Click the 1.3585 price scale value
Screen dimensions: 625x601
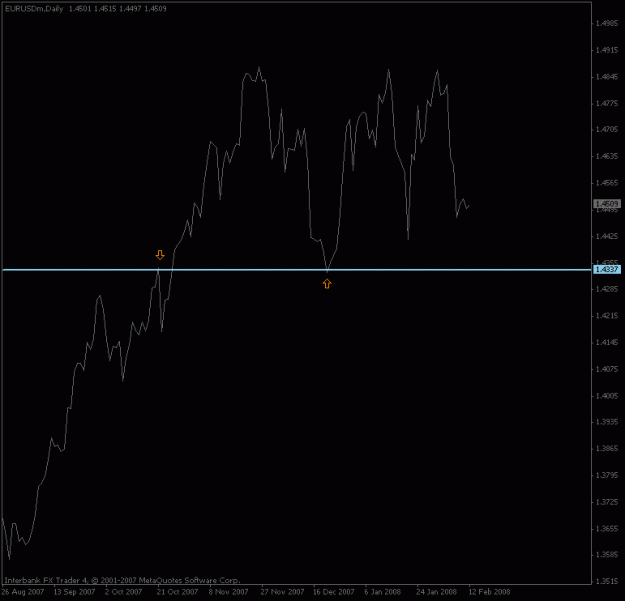tap(607, 555)
